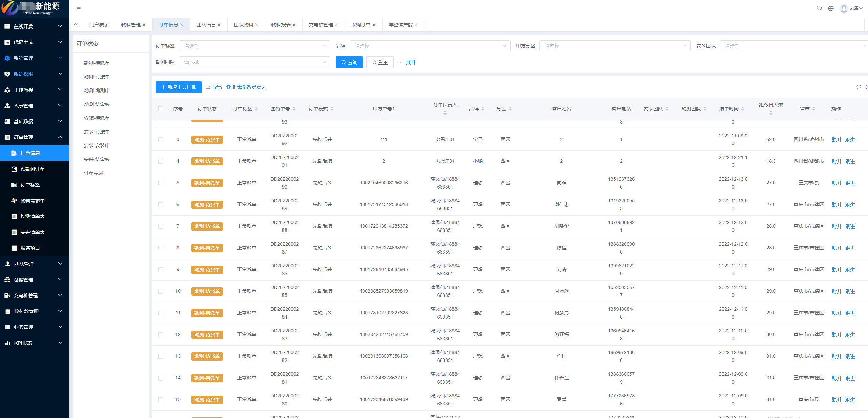
Task: Expand 在线开发 sidebar menu
Action: click(35, 26)
